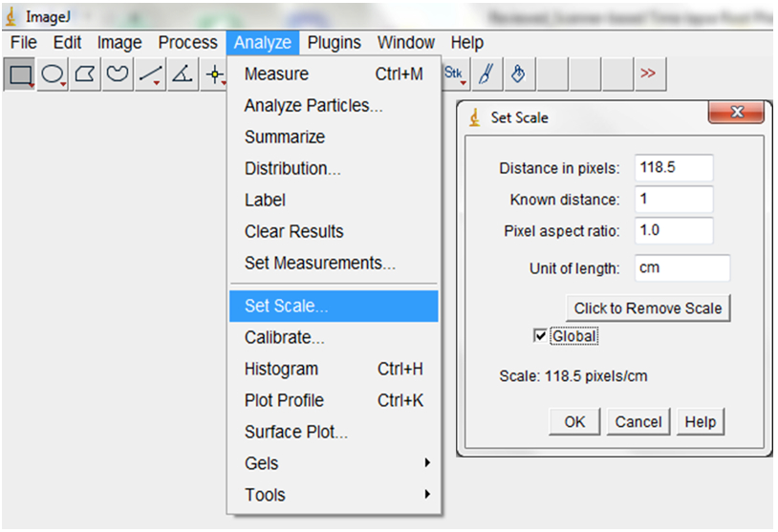Open the Window menu

[x=406, y=43]
